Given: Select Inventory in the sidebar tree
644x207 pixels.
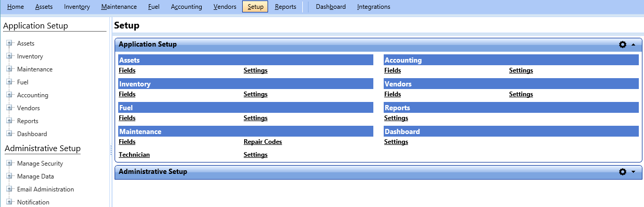Looking at the screenshot, I should tap(30, 56).
